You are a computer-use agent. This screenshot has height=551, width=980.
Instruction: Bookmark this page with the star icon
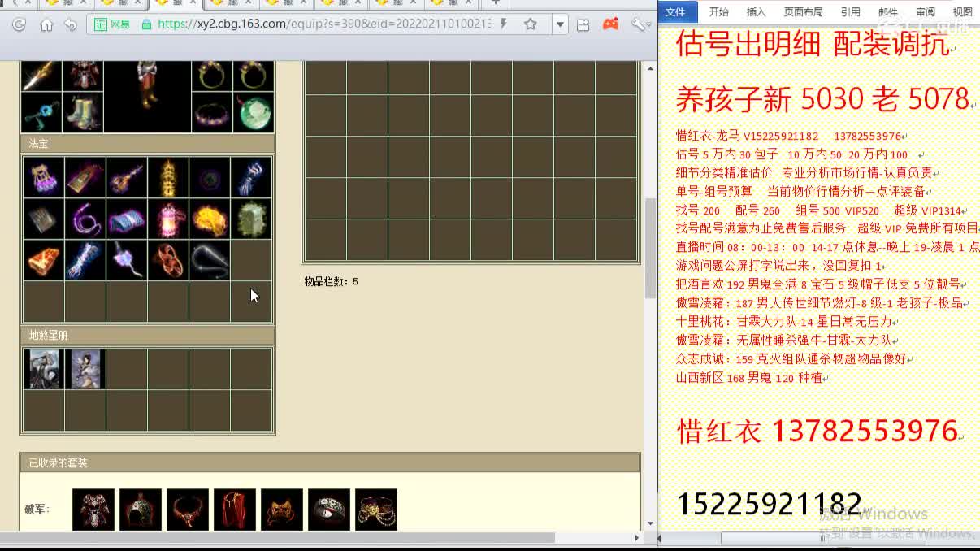(531, 24)
